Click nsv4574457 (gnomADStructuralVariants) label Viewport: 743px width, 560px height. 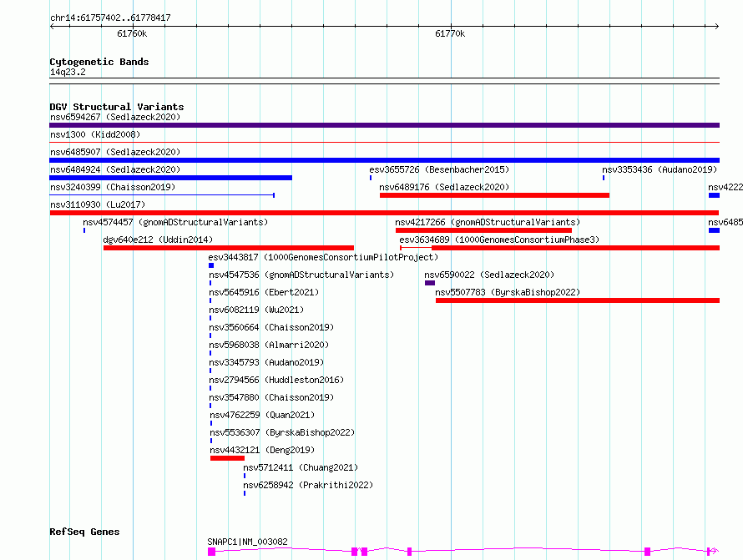pyautogui.click(x=175, y=222)
